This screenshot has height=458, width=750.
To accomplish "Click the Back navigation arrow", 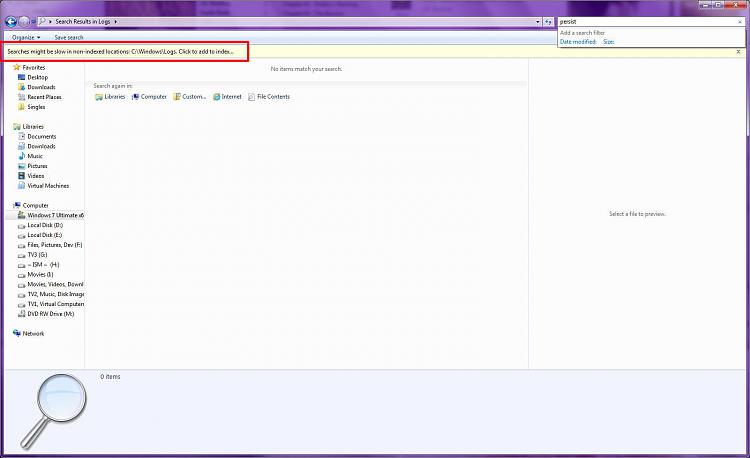I will click(11, 22).
